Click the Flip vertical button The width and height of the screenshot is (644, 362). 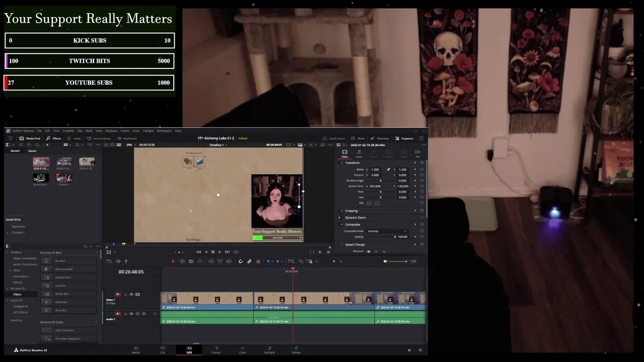(377, 203)
